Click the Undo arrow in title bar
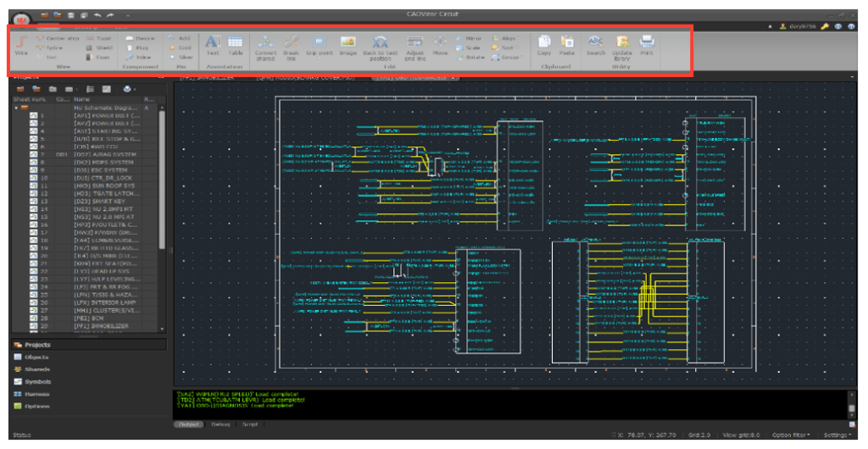The image size is (868, 449). click(x=98, y=15)
